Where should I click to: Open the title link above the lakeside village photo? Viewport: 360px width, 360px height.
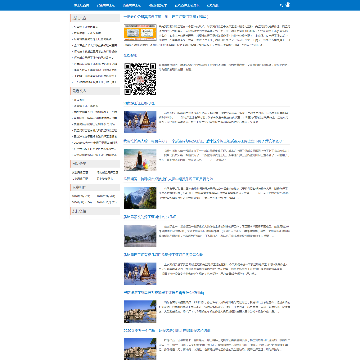[x=150, y=217]
